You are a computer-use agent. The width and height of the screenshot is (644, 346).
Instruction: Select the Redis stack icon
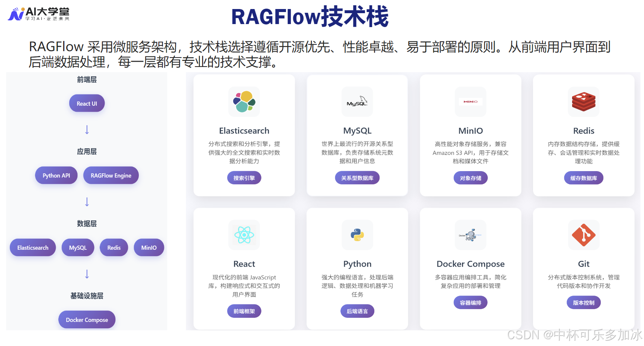point(583,102)
